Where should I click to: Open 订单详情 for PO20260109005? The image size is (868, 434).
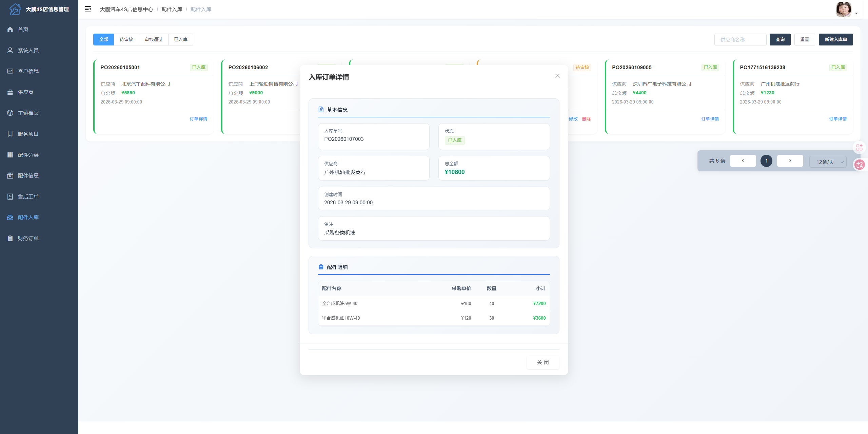point(710,119)
